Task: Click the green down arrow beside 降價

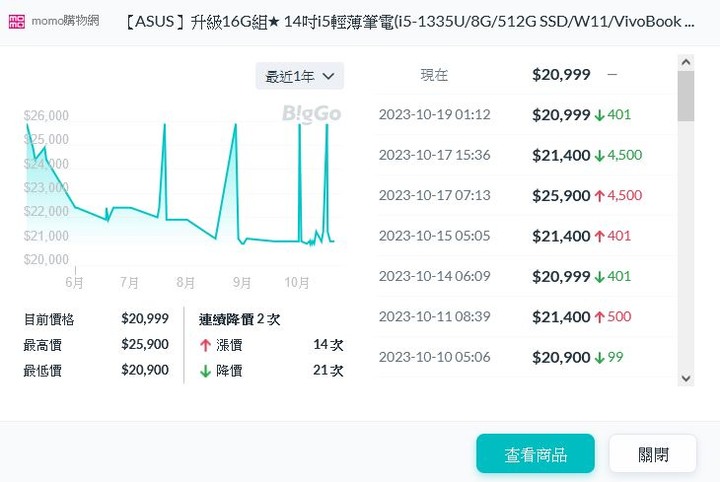Action: pyautogui.click(x=205, y=371)
